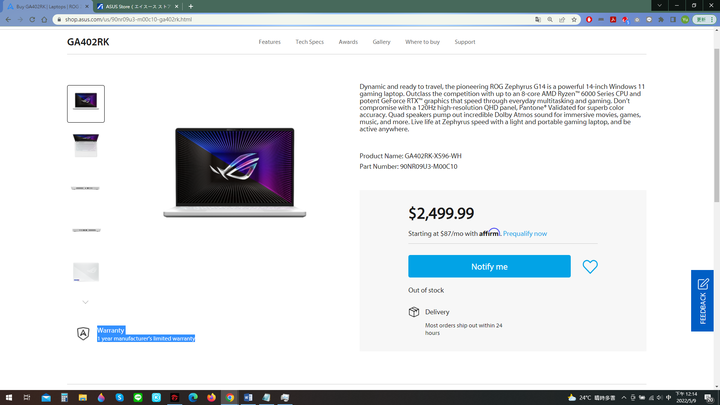Open the tab search dropdown arrow
720x405 pixels.
tap(659, 6)
